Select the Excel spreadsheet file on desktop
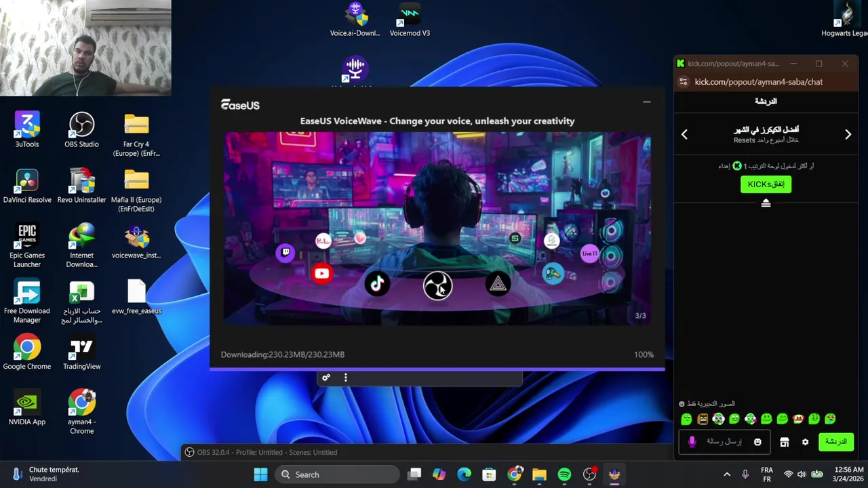 point(81,301)
